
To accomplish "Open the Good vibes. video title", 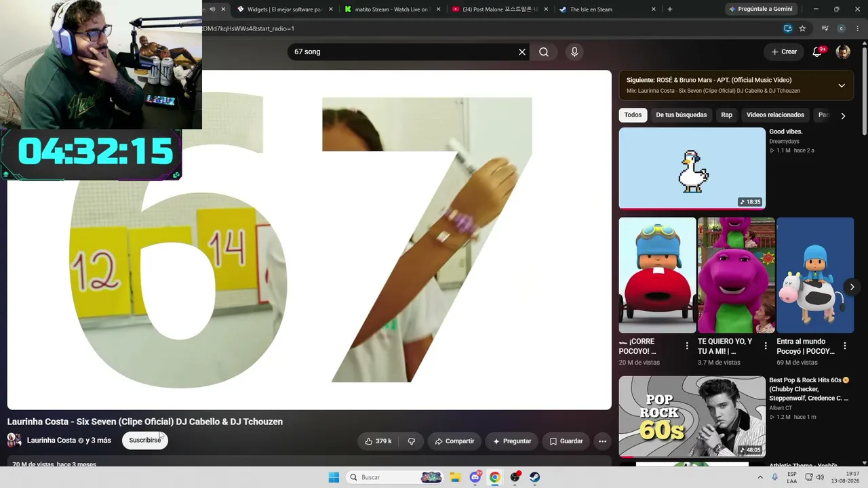I will click(786, 131).
